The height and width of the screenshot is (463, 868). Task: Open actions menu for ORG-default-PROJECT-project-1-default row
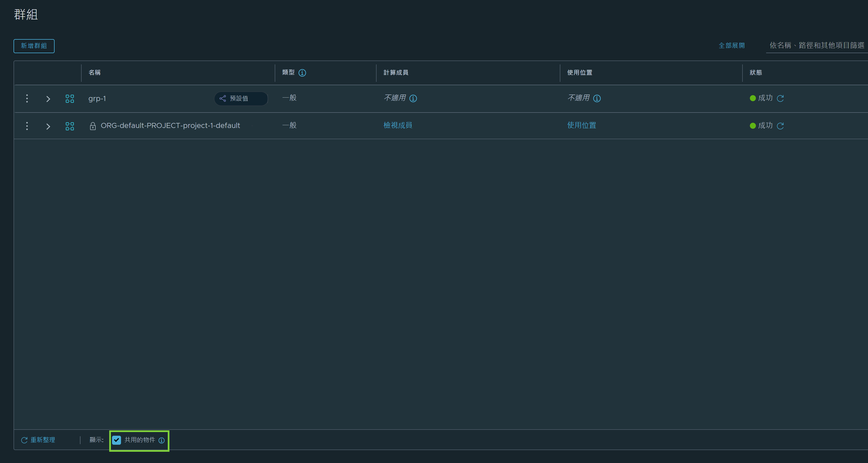[27, 126]
